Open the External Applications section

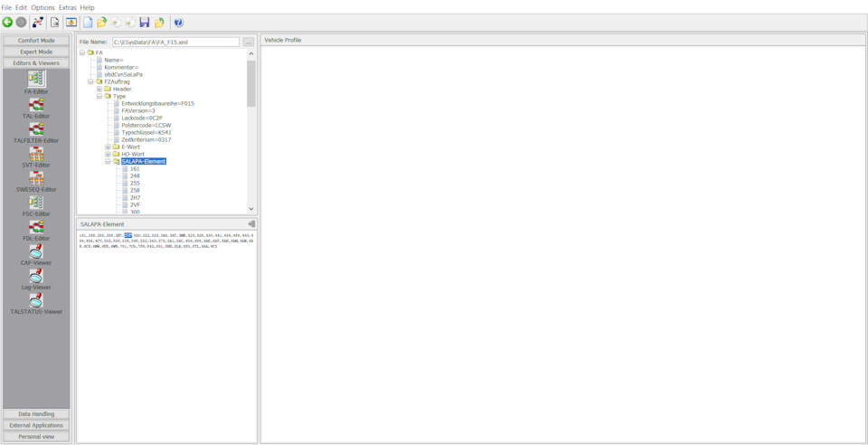coord(36,425)
